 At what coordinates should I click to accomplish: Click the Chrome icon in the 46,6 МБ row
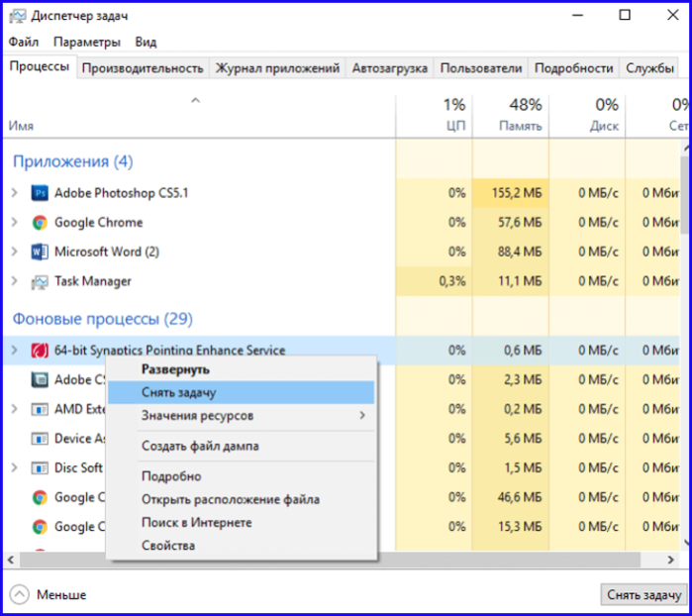[x=40, y=498]
